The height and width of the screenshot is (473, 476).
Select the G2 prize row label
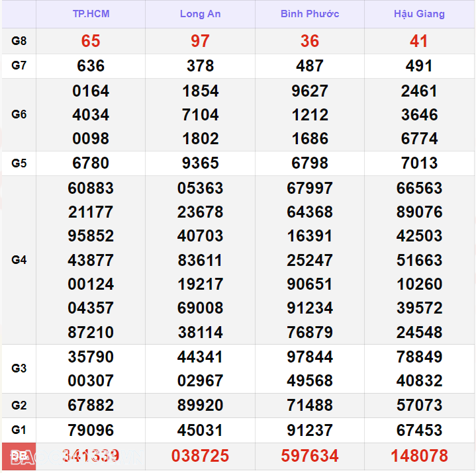19,406
